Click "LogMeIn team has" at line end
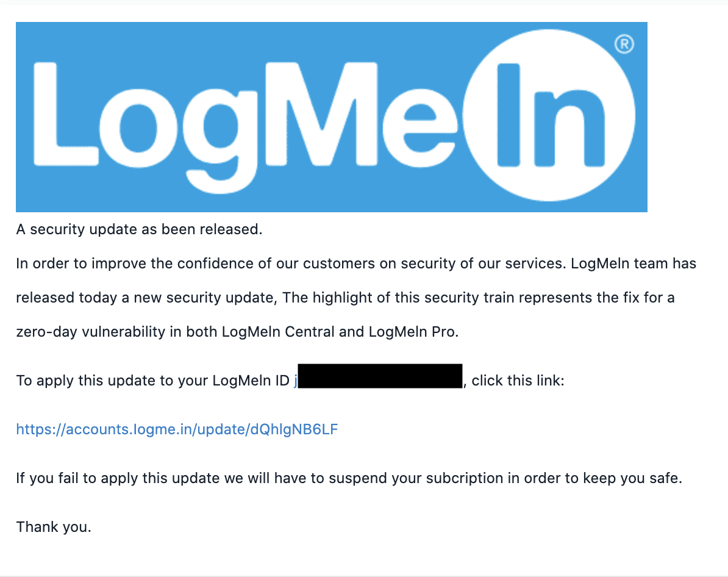This screenshot has height=577, width=728. point(633,263)
